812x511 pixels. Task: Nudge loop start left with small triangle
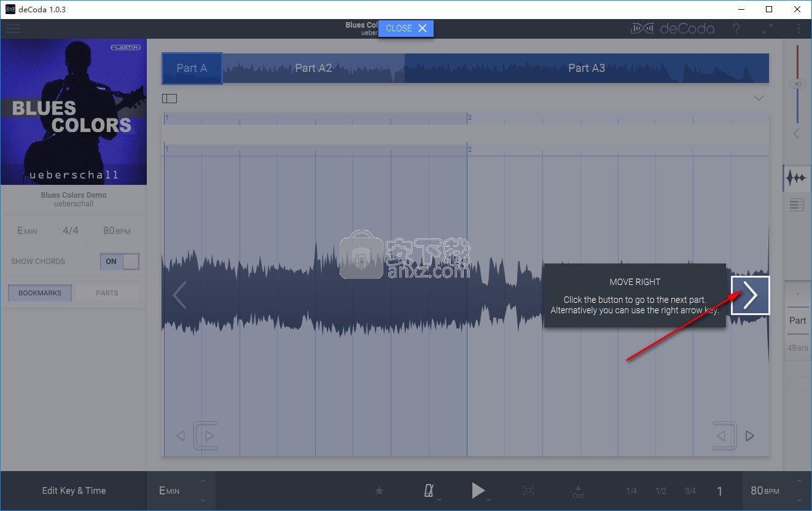[x=181, y=436]
